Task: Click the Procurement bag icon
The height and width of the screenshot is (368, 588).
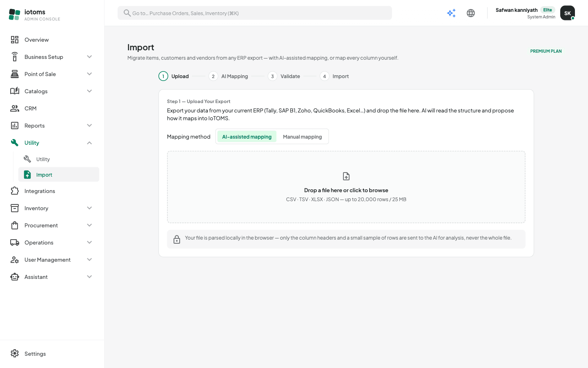Action: coord(15,225)
